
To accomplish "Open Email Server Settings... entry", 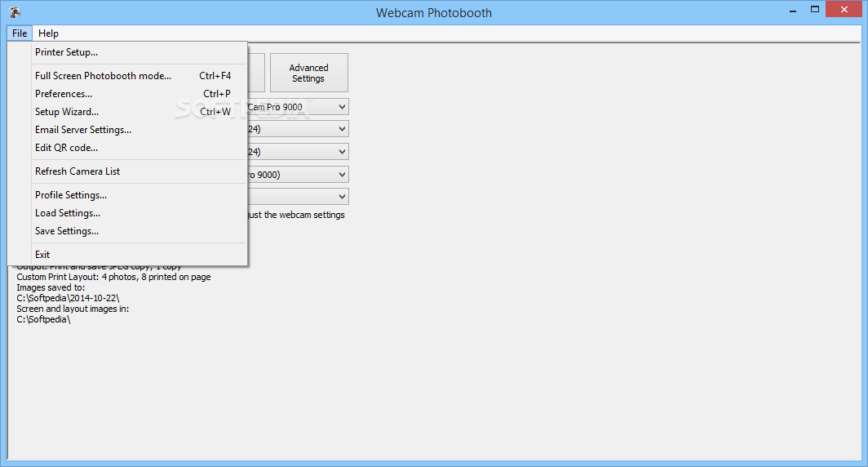I will click(x=139, y=130).
